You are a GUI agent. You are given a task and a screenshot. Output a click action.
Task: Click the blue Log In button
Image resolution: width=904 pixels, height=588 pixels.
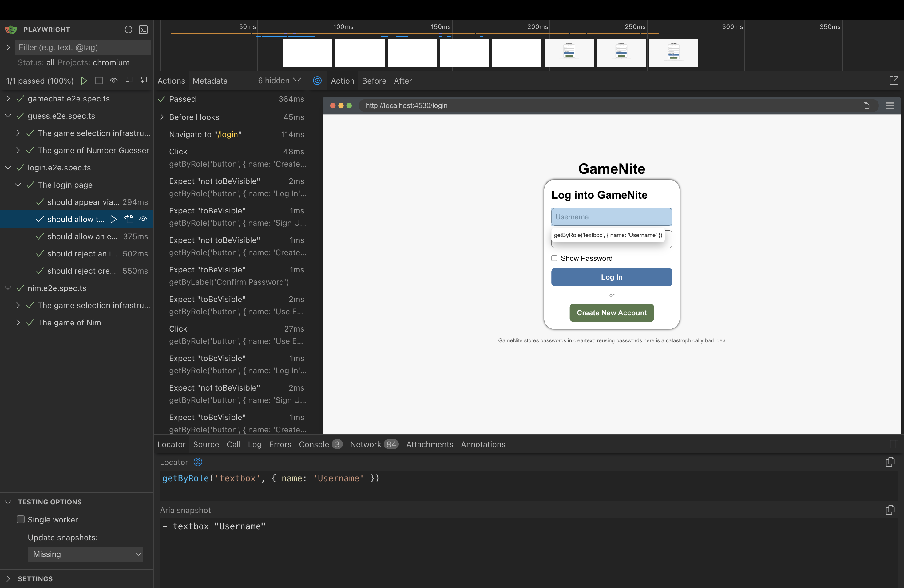click(x=611, y=277)
